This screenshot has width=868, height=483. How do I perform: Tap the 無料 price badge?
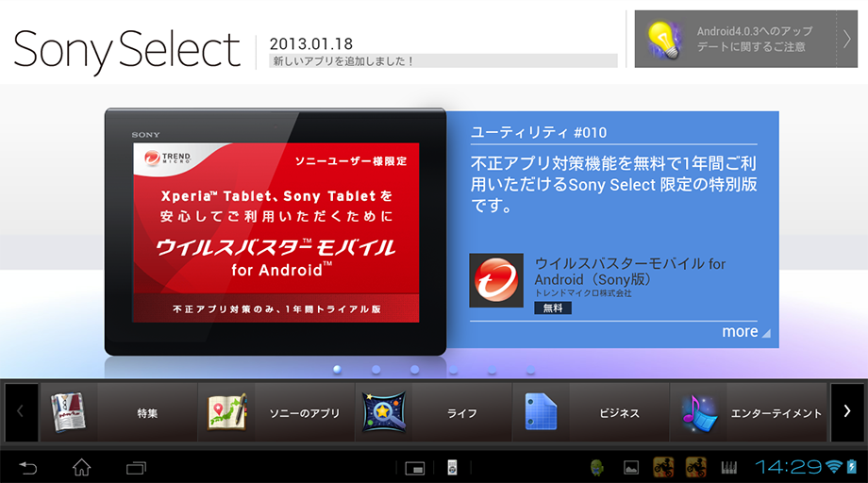tap(553, 308)
